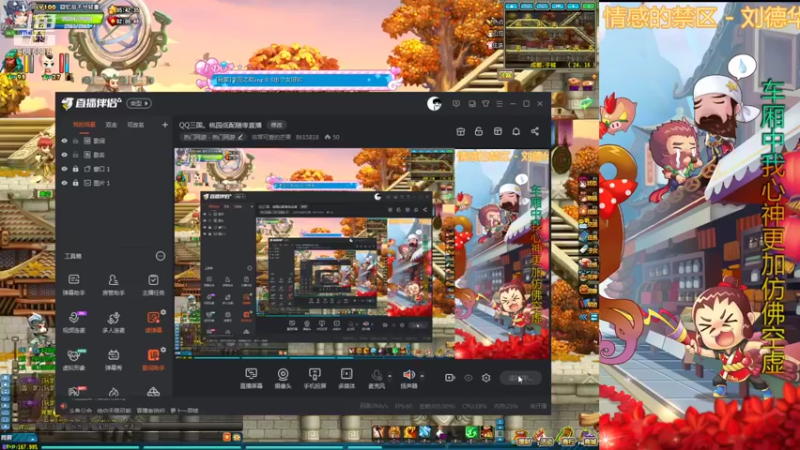Open the 多人连麦 tool
Image resolution: width=800 pixels, height=450 pixels.
pyautogui.click(x=113, y=322)
